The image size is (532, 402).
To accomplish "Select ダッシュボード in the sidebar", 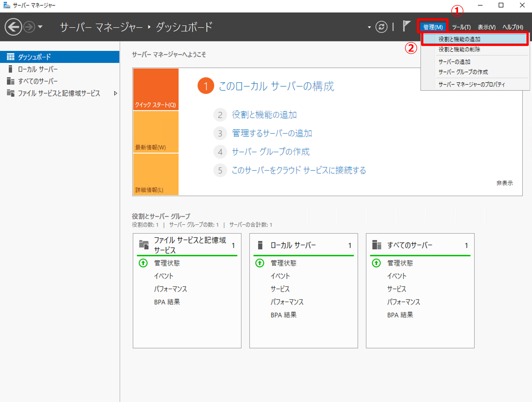I will pos(60,57).
